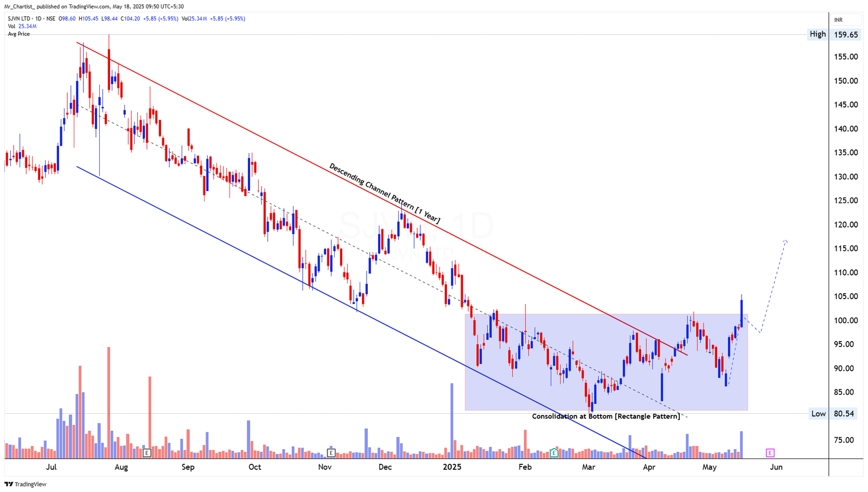The width and height of the screenshot is (868, 492).
Task: Select the High price flag on the scale
Action: (x=817, y=34)
